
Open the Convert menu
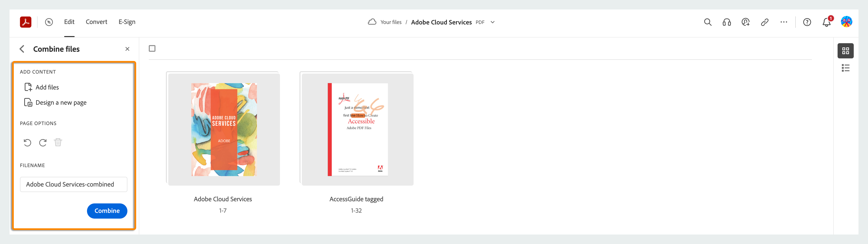[96, 22]
